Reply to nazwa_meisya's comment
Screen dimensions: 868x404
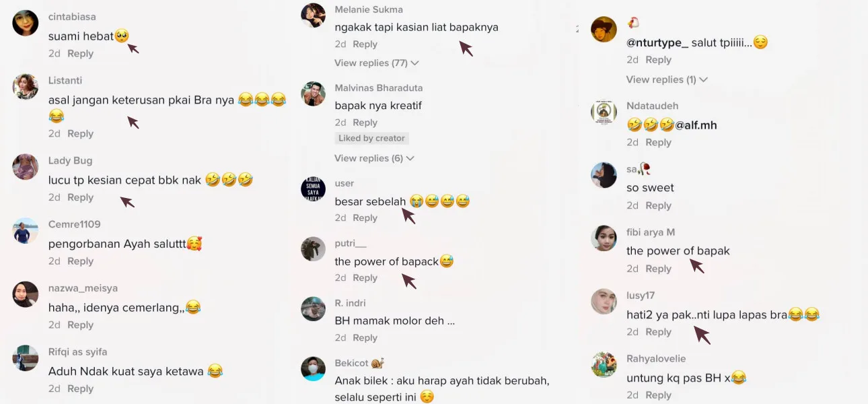click(x=80, y=325)
